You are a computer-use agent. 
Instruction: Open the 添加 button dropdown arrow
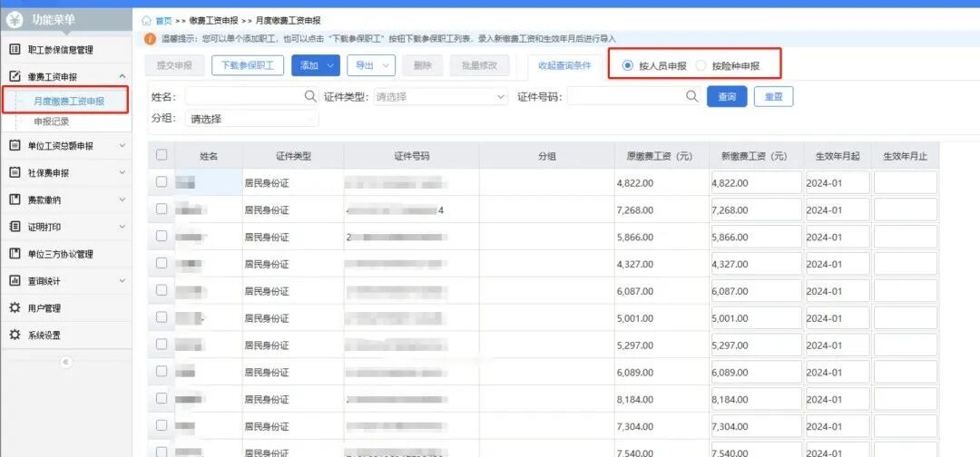[x=331, y=65]
